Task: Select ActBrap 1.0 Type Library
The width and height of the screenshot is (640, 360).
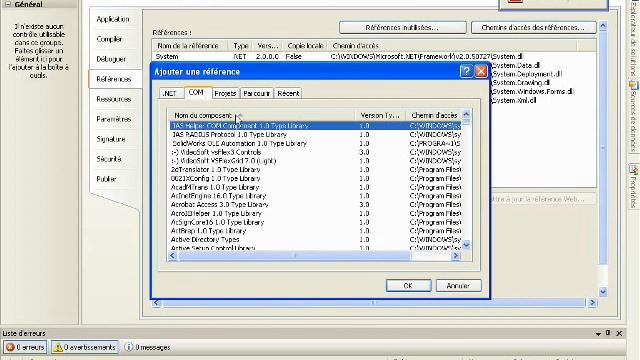Action: click(x=315, y=231)
